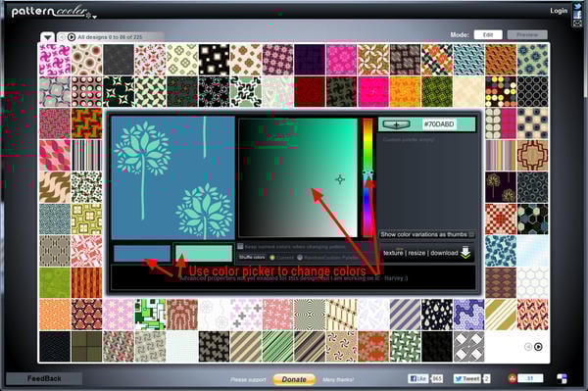Click the email share icon top right

tap(577, 24)
